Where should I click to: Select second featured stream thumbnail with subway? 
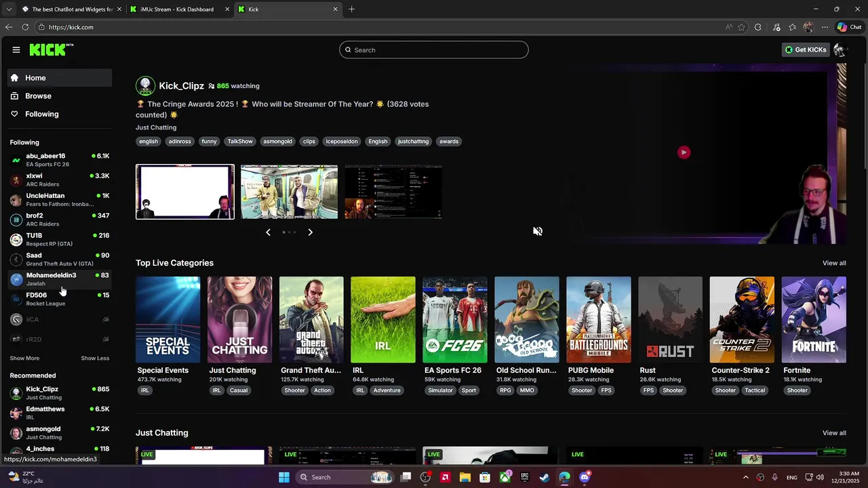click(289, 192)
